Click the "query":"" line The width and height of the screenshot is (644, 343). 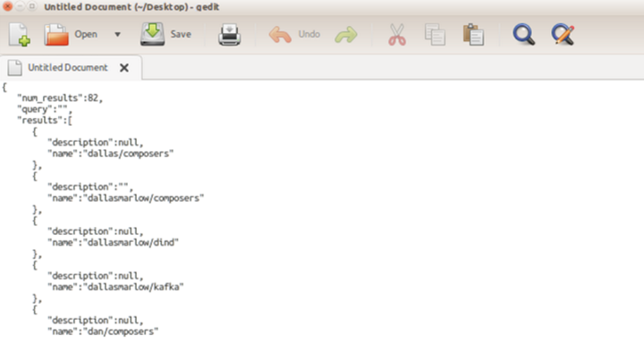45,109
